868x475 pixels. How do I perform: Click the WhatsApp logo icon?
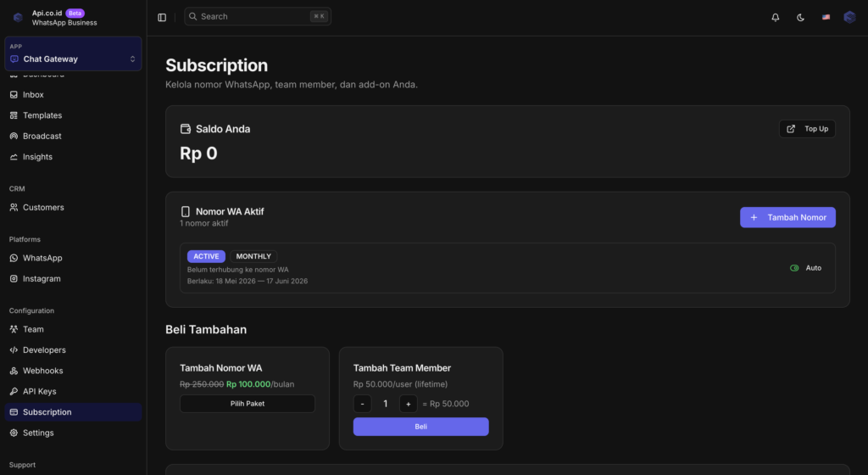[x=14, y=258]
